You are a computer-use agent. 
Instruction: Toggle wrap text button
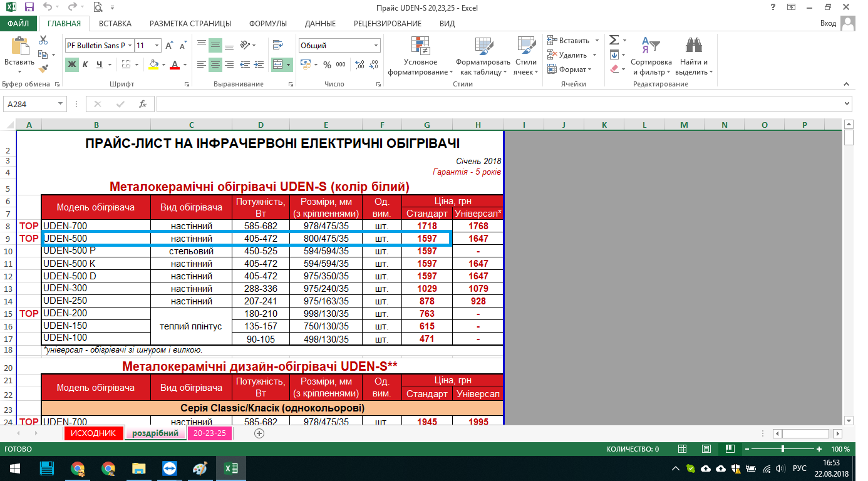point(277,46)
